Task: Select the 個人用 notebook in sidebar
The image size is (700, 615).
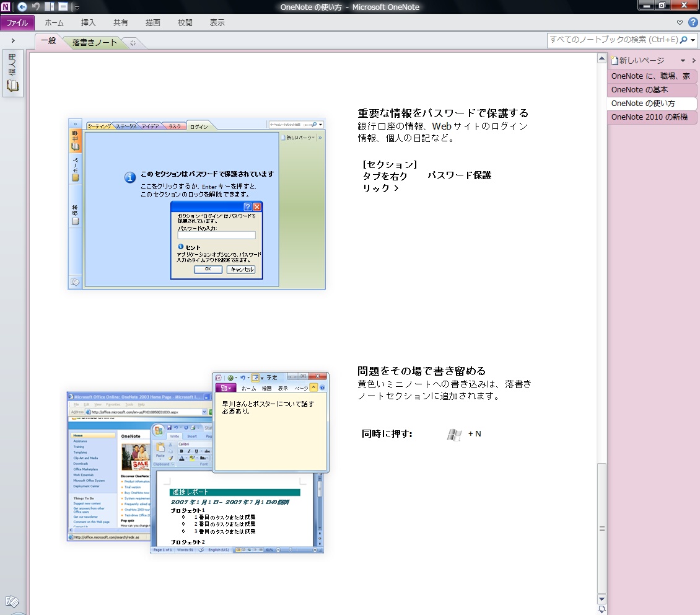Action: click(x=12, y=73)
